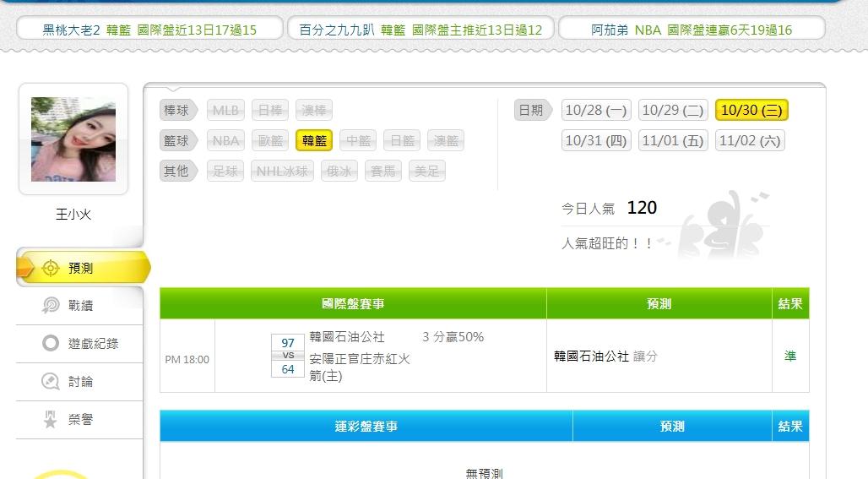
Task: Select the 中籃 league filter
Action: 358,140
